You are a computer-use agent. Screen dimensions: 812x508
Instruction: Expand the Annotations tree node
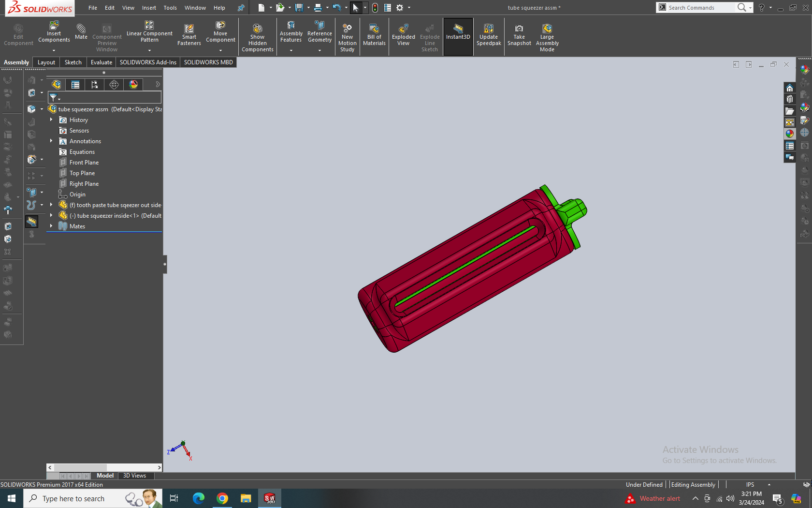pos(51,141)
